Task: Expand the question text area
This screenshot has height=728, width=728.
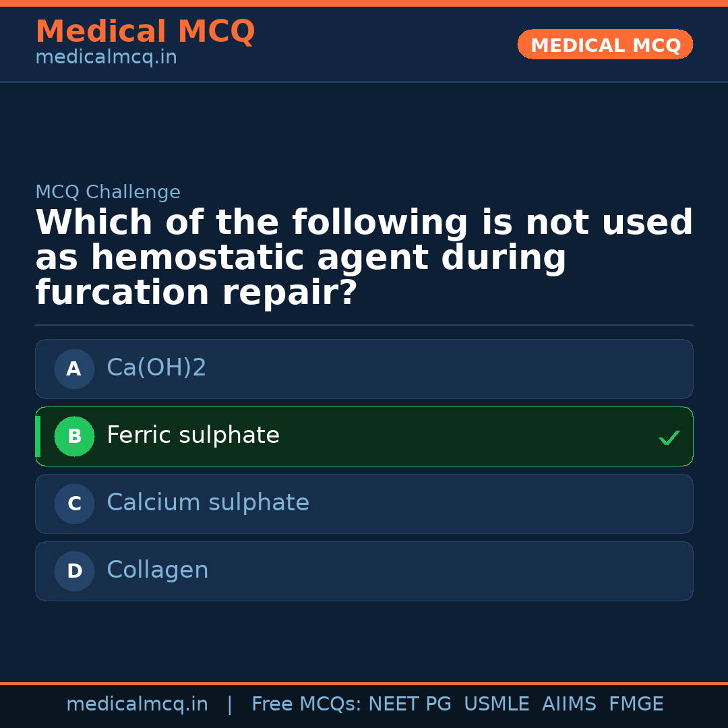Action: (364, 256)
